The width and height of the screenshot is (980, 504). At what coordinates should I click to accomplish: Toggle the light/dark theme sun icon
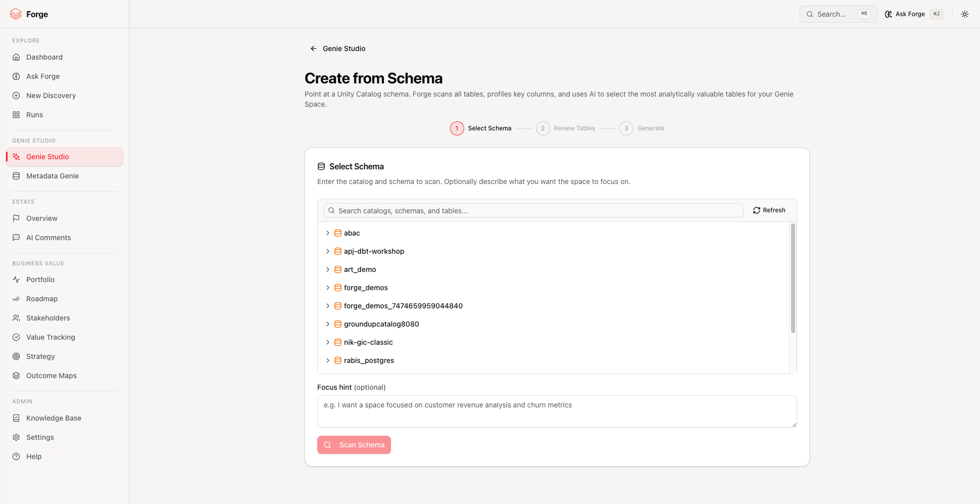[965, 14]
